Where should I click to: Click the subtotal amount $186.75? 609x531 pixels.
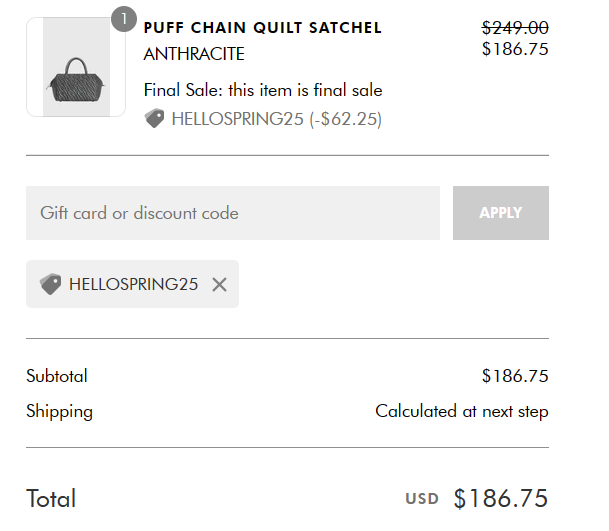click(515, 376)
